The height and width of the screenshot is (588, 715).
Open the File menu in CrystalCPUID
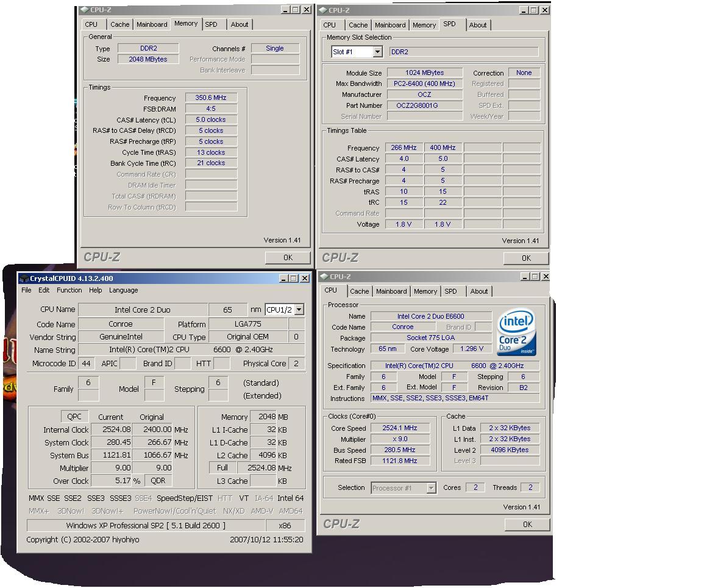pyautogui.click(x=26, y=291)
